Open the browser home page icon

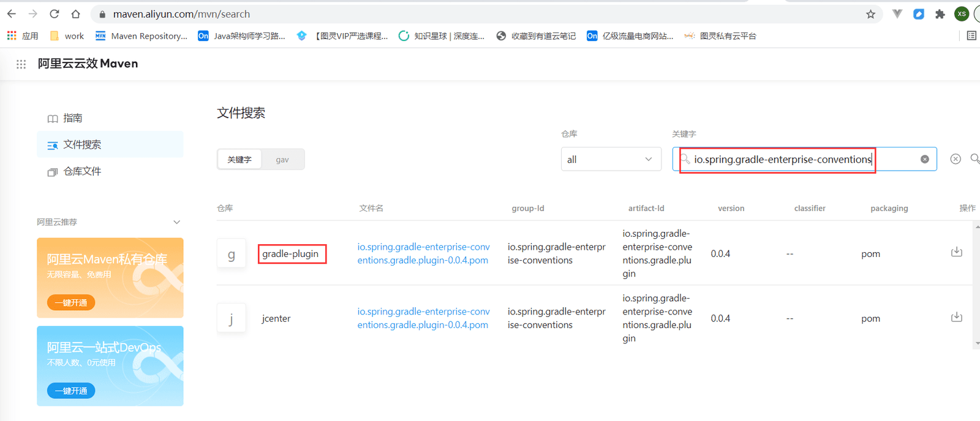pos(75,13)
